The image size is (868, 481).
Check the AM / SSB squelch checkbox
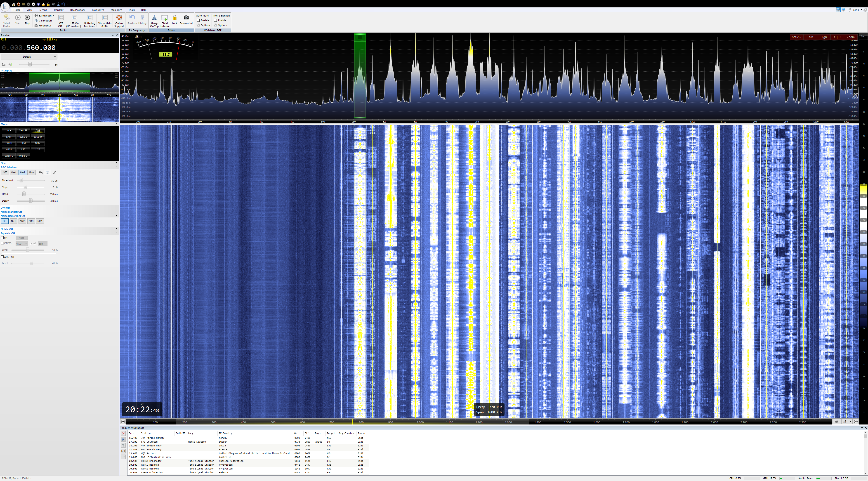(2, 257)
